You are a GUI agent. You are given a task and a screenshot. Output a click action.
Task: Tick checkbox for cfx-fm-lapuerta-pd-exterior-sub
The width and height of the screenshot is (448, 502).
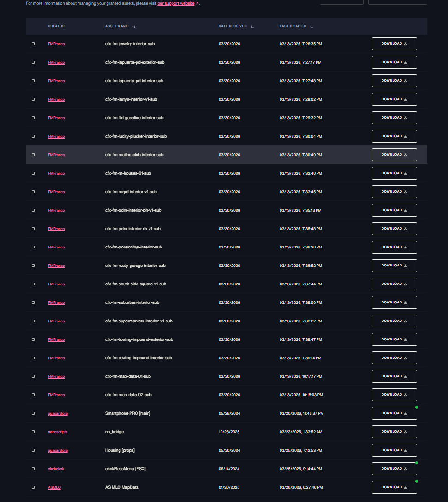33,62
